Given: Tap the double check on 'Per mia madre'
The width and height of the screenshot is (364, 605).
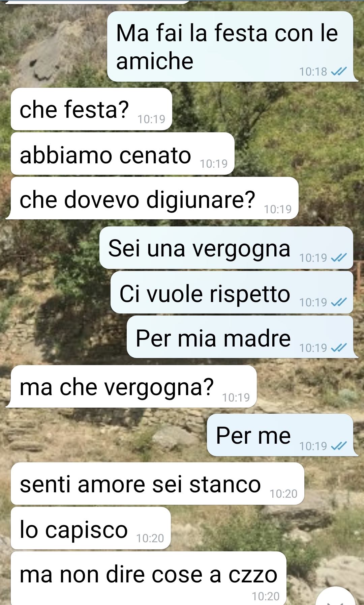Looking at the screenshot, I should tap(339, 348).
